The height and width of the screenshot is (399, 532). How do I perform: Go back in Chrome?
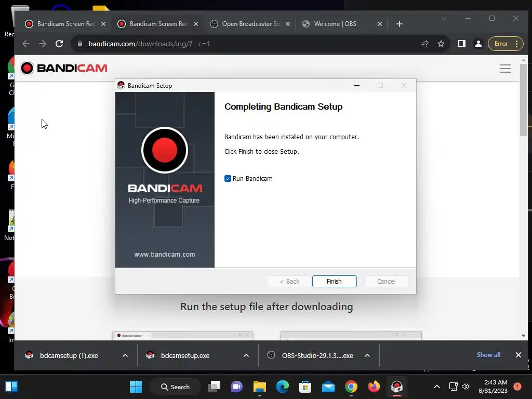(26, 44)
